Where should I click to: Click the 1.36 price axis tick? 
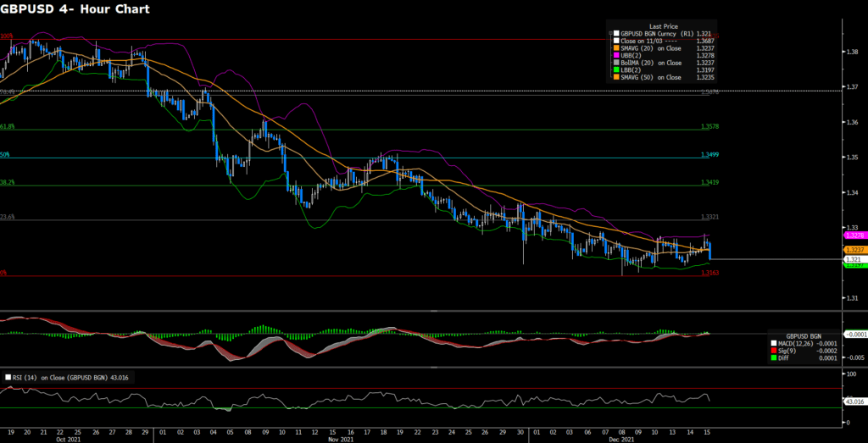[x=851, y=122]
